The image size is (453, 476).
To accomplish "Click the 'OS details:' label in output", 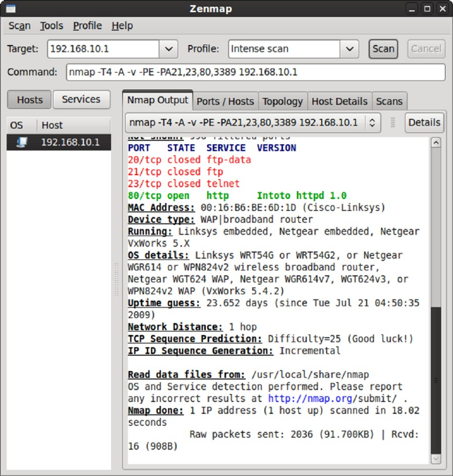I will 159,255.
